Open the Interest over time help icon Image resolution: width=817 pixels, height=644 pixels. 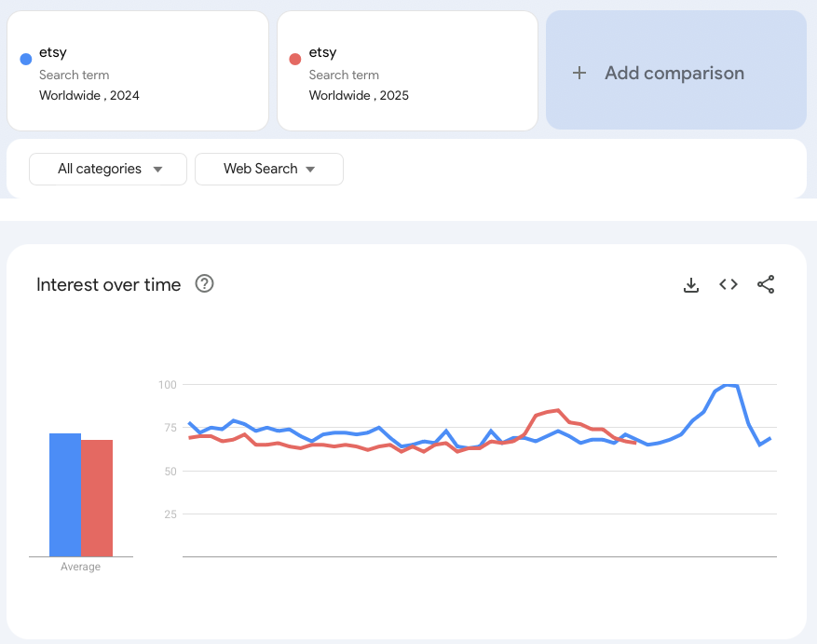click(x=204, y=283)
